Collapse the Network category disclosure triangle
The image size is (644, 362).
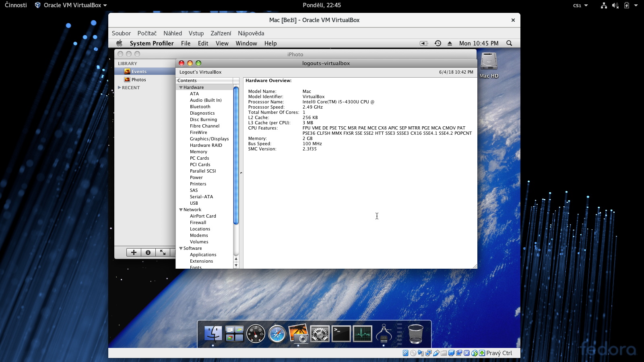pos(181,210)
